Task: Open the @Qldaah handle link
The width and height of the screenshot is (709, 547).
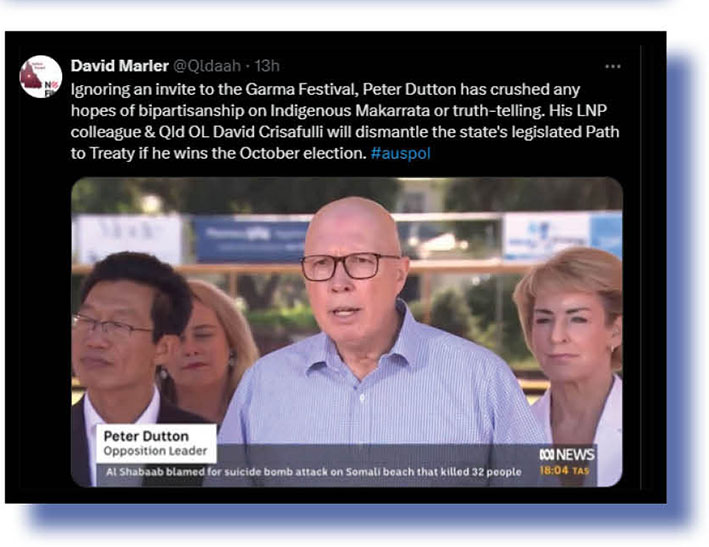Action: tap(207, 66)
